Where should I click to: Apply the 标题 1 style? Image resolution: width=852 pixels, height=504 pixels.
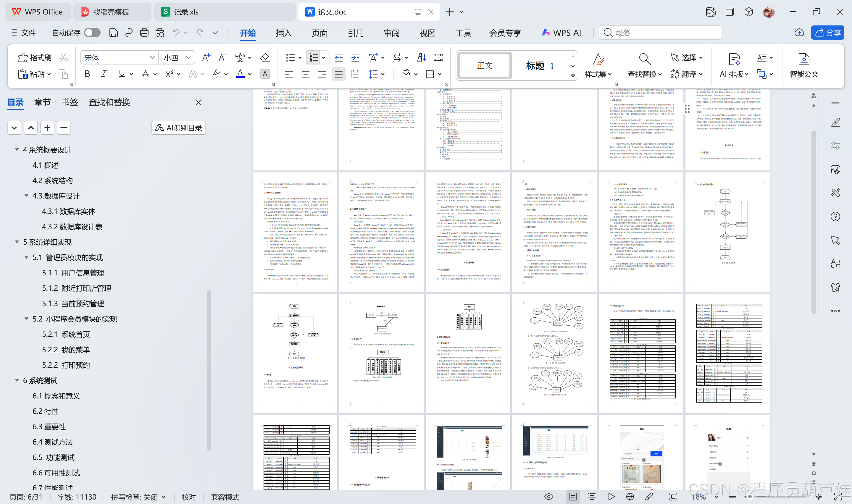pyautogui.click(x=540, y=66)
